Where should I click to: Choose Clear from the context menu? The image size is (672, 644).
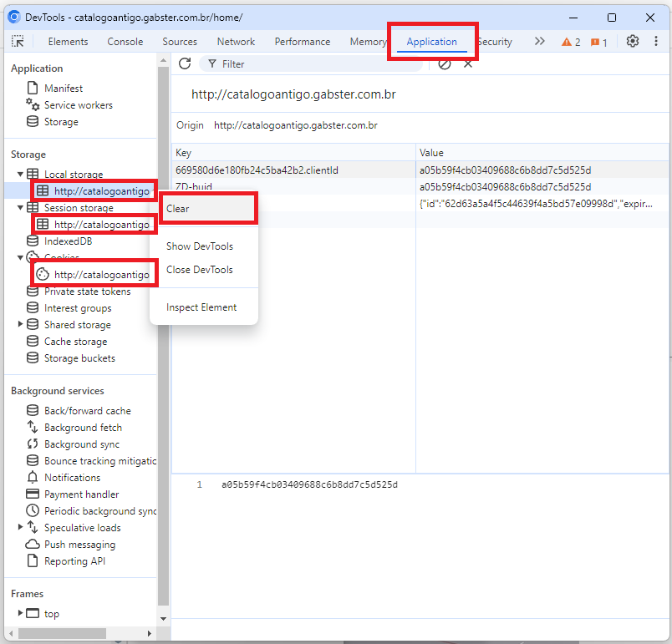click(x=178, y=209)
